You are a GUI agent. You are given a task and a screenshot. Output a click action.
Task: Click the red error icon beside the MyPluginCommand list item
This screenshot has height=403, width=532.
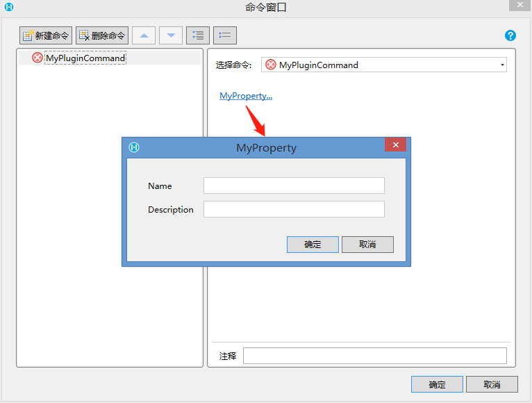click(38, 58)
